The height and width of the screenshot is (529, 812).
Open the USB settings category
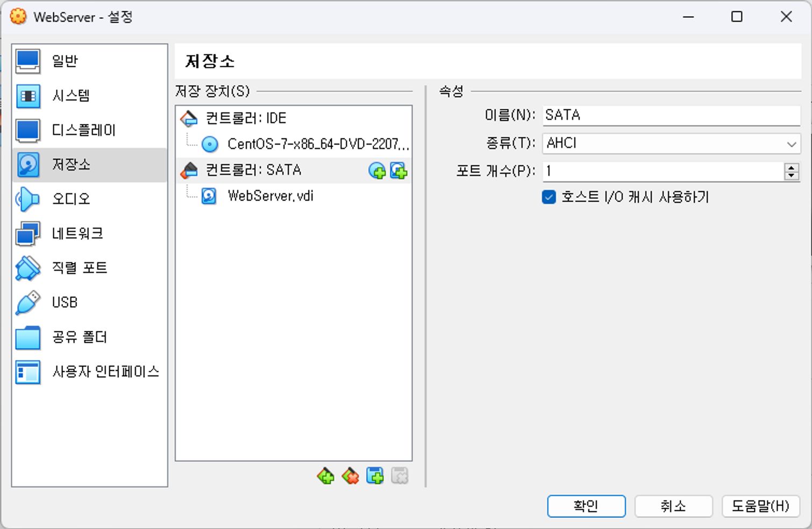89,302
